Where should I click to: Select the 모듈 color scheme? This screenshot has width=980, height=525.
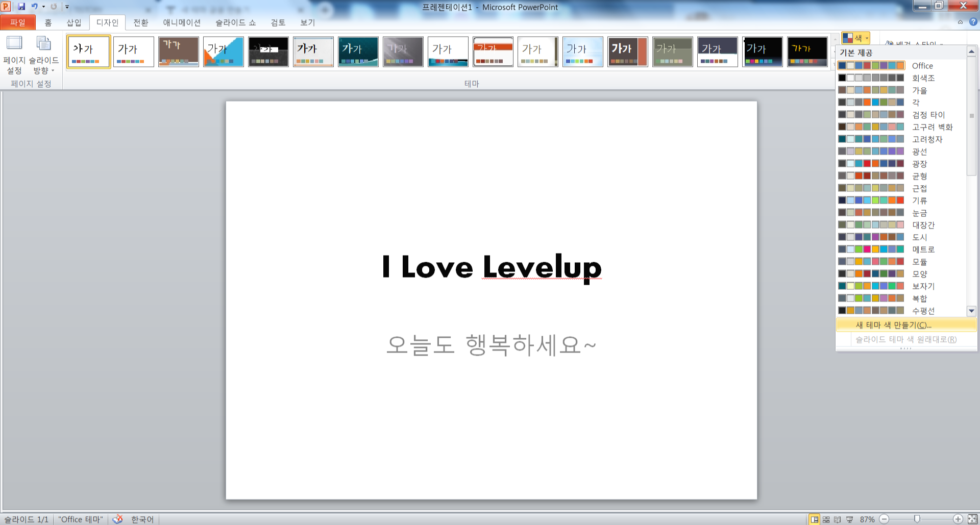tap(901, 262)
